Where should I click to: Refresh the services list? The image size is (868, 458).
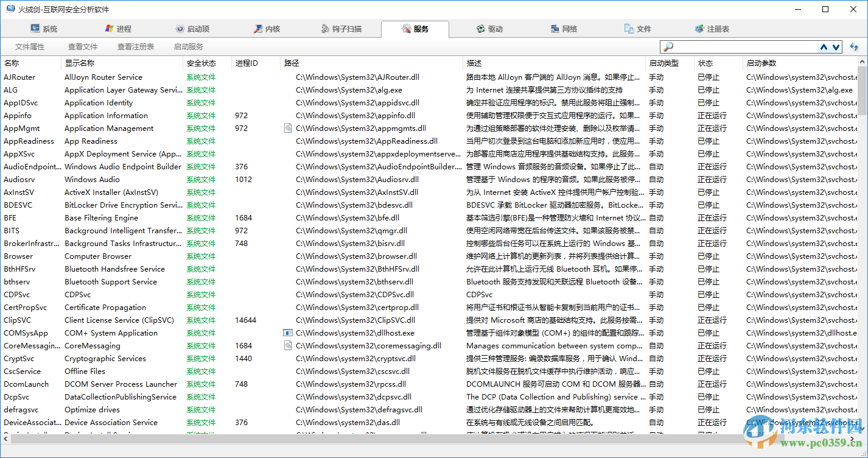click(x=853, y=46)
